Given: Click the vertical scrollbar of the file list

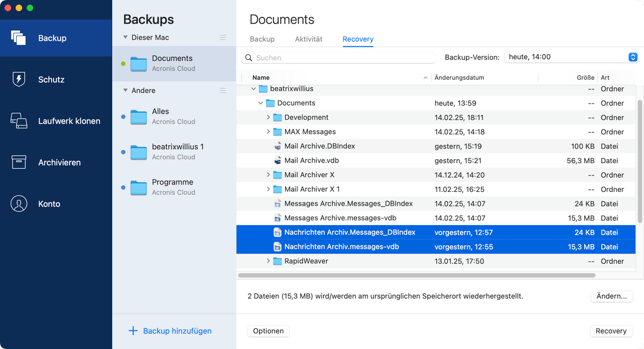Looking at the screenshot, I should [640, 162].
